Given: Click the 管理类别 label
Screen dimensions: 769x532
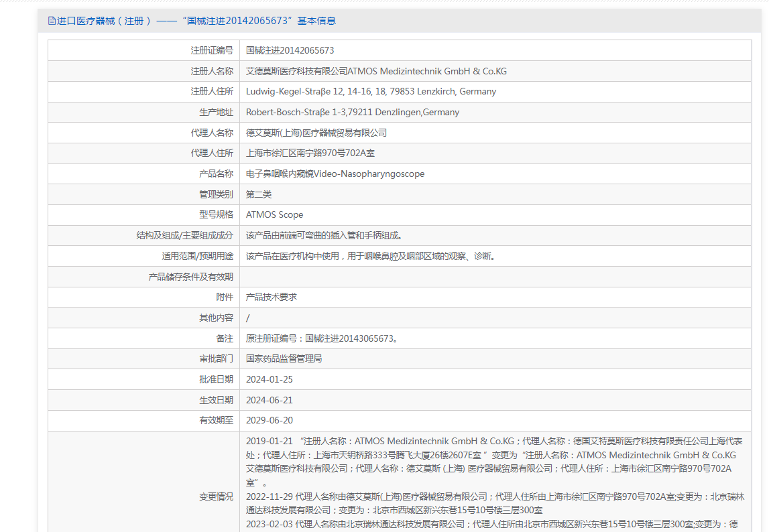Looking at the screenshot, I should pyautogui.click(x=217, y=195).
